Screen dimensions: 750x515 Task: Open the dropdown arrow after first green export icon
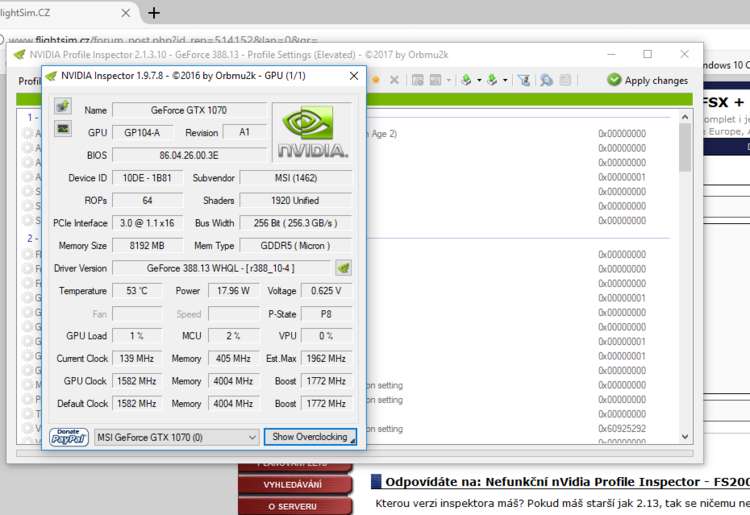tap(479, 80)
